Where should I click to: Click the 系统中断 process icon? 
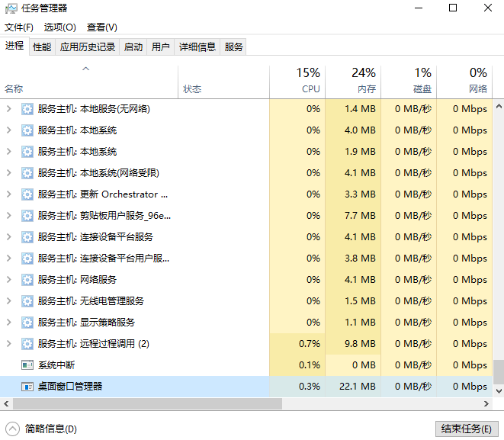[27, 365]
